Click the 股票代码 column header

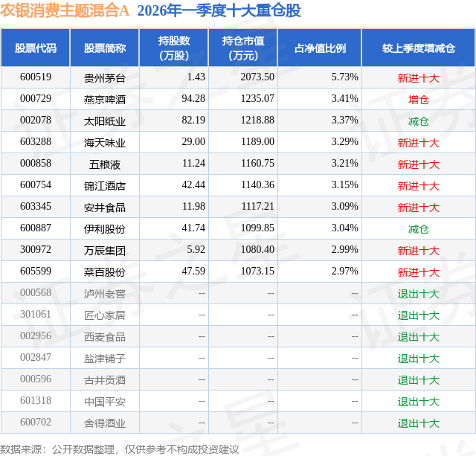[36, 48]
